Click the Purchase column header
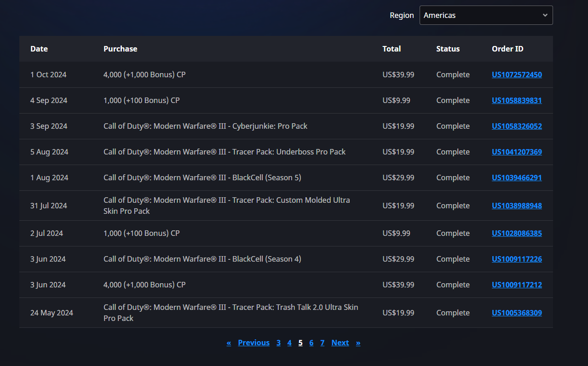588x366 pixels. pyautogui.click(x=121, y=49)
